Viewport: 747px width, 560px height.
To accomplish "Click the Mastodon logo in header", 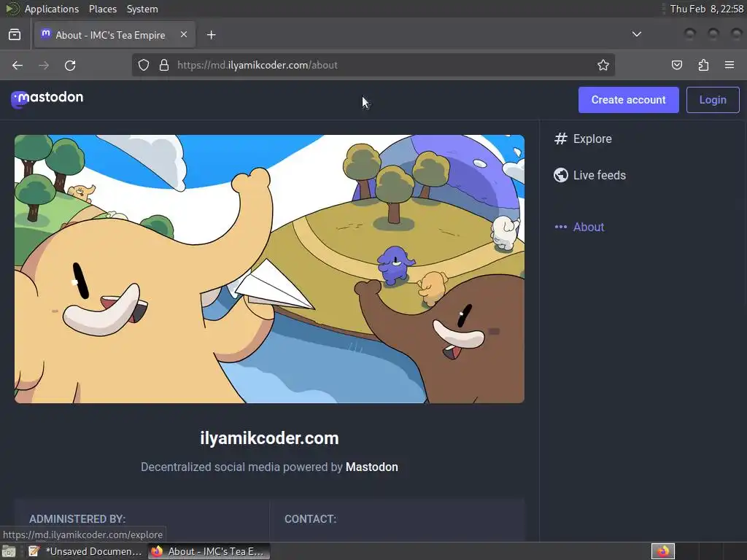I will pyautogui.click(x=47, y=98).
